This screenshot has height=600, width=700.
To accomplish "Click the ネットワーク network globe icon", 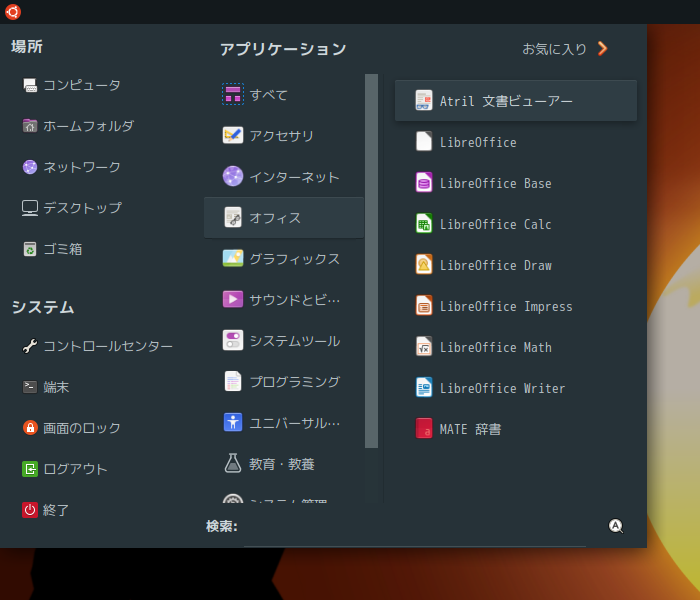I will [x=30, y=167].
